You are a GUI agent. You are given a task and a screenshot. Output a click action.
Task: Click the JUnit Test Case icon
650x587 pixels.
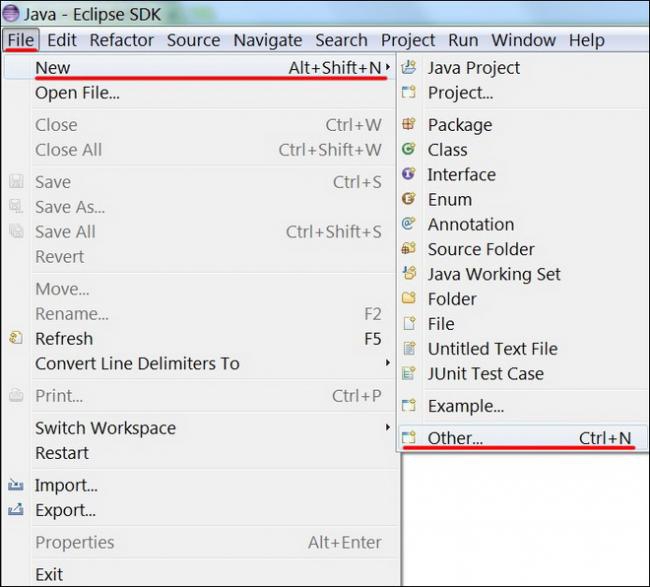tap(408, 374)
